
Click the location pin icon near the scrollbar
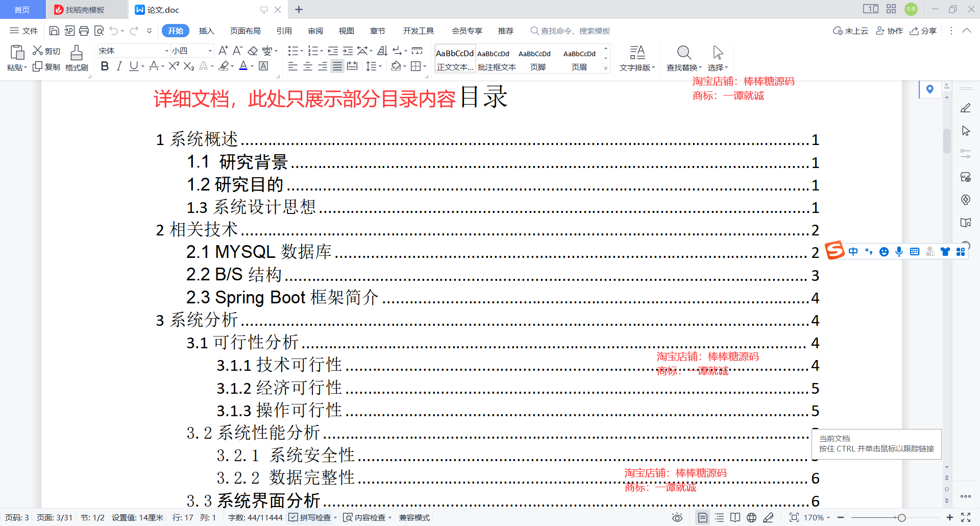click(930, 89)
